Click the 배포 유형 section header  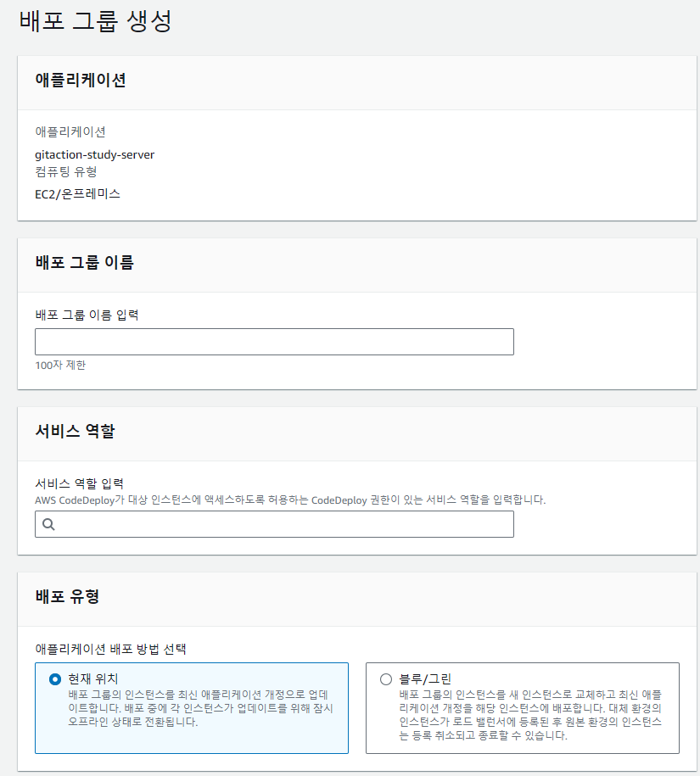point(67,596)
